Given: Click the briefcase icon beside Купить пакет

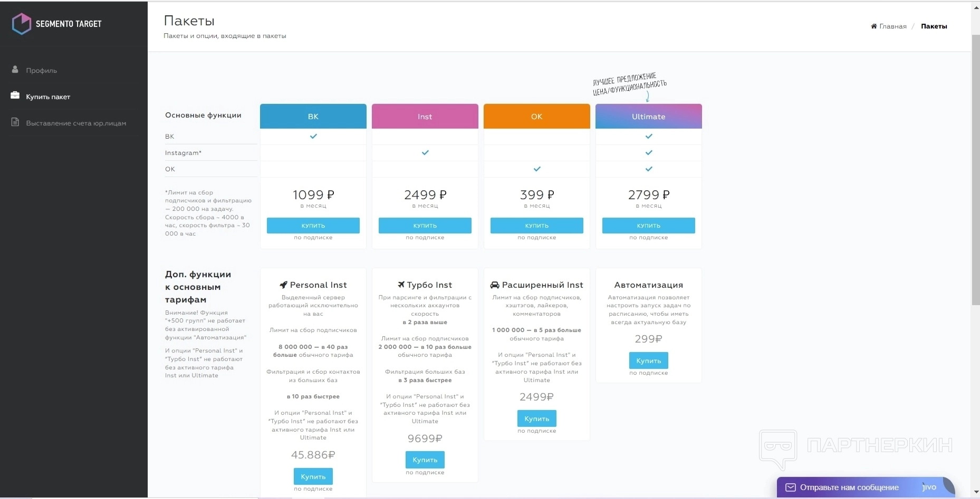Looking at the screenshot, I should click(x=15, y=96).
